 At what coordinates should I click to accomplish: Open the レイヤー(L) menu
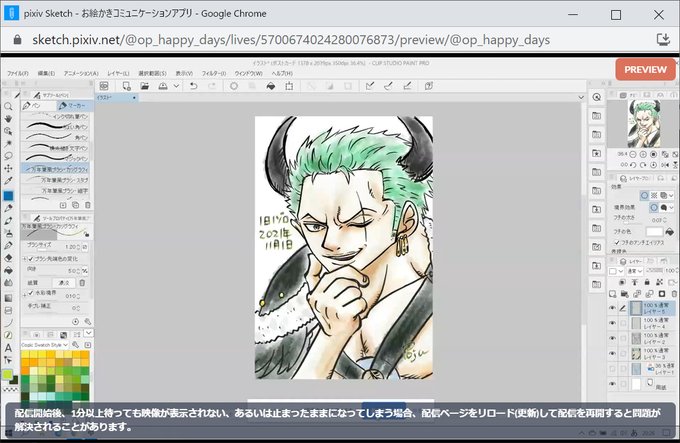coord(118,73)
